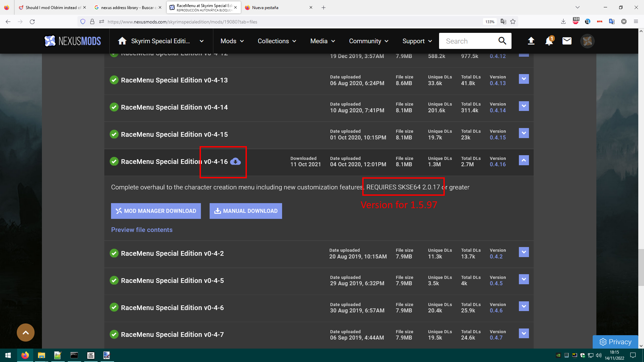The width and height of the screenshot is (644, 362).
Task: Open a new browser tab
Action: (323, 7)
